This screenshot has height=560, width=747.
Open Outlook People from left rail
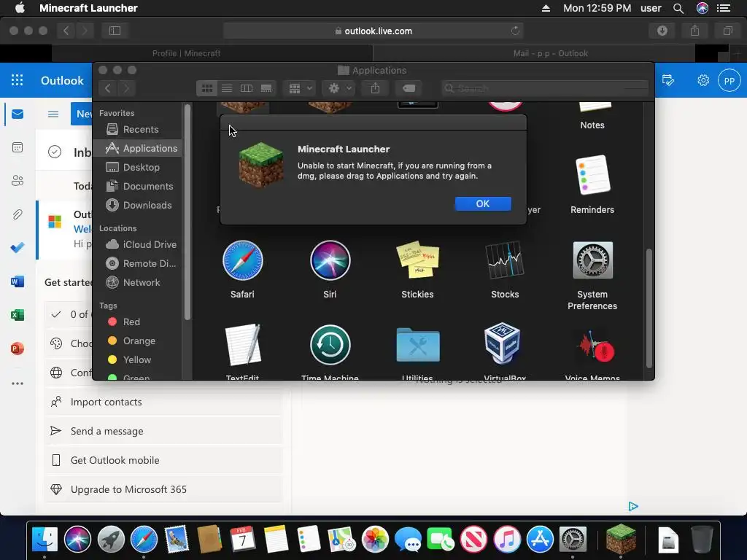click(x=18, y=181)
